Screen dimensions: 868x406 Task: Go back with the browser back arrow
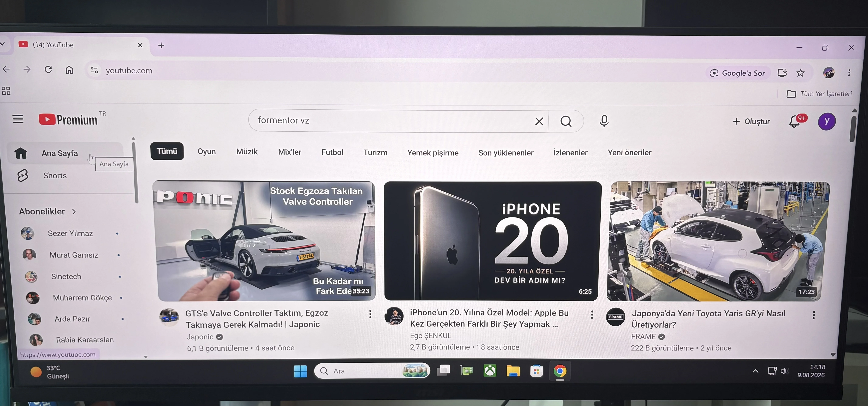click(x=6, y=69)
